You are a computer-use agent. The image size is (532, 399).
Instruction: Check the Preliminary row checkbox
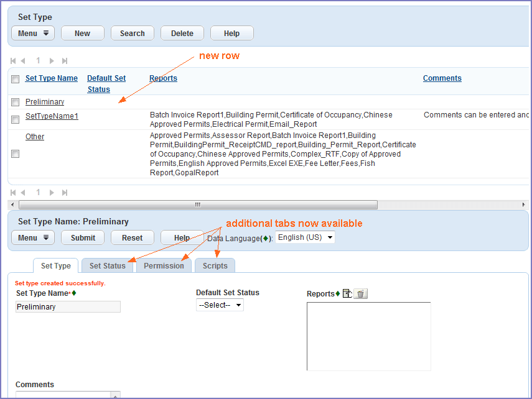tap(16, 103)
